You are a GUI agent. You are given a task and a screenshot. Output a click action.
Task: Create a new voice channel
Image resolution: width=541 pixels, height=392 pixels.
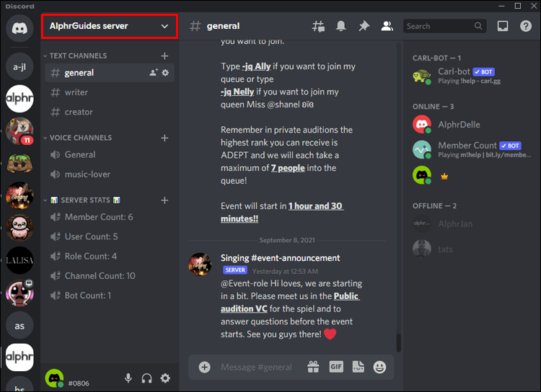pyautogui.click(x=164, y=138)
